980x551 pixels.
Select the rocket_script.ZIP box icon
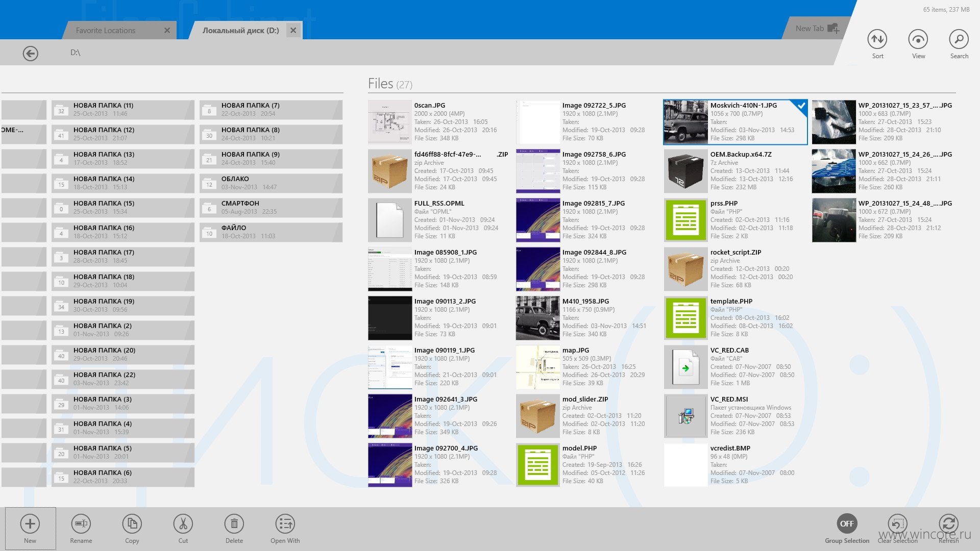click(686, 269)
